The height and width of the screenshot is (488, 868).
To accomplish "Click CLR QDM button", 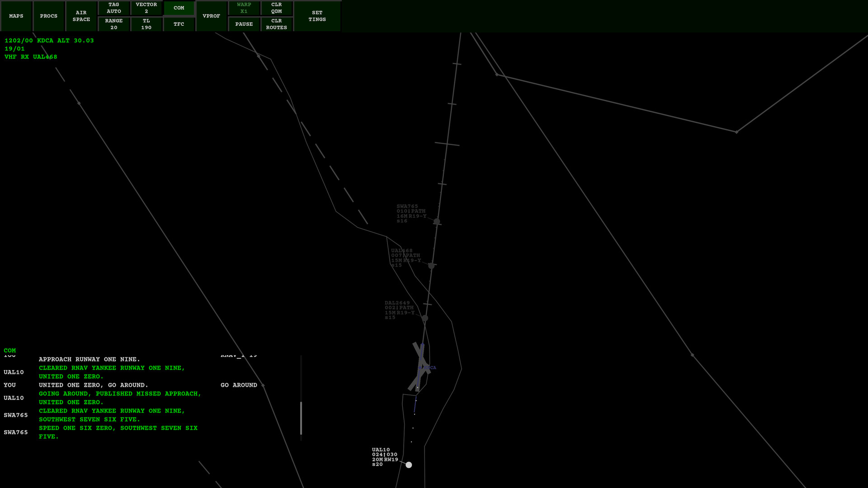I will pos(277,8).
